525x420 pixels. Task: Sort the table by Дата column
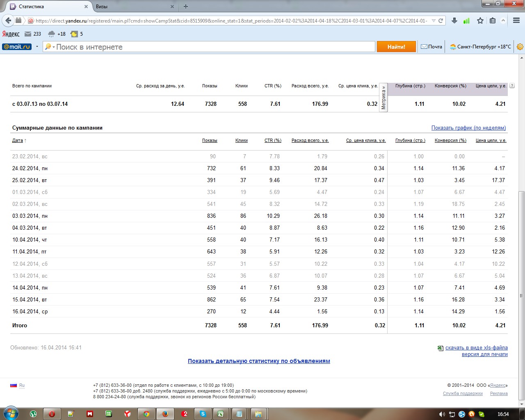pos(18,141)
